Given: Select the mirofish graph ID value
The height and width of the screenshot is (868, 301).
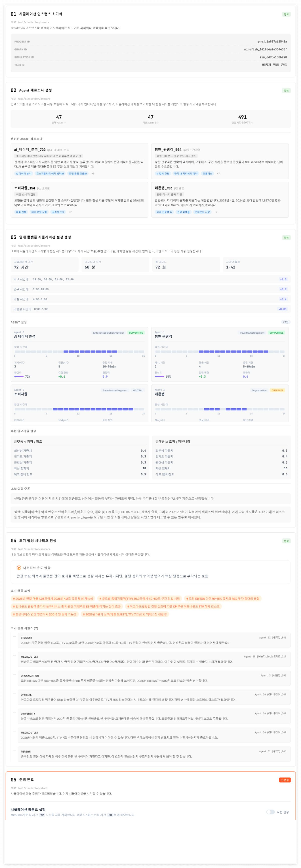Looking at the screenshot, I should point(265,49).
